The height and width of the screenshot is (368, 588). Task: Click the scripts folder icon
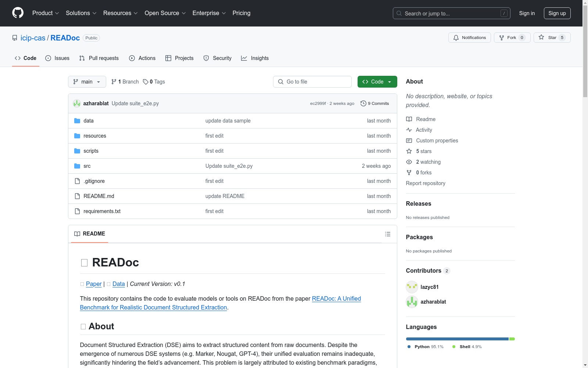77,151
